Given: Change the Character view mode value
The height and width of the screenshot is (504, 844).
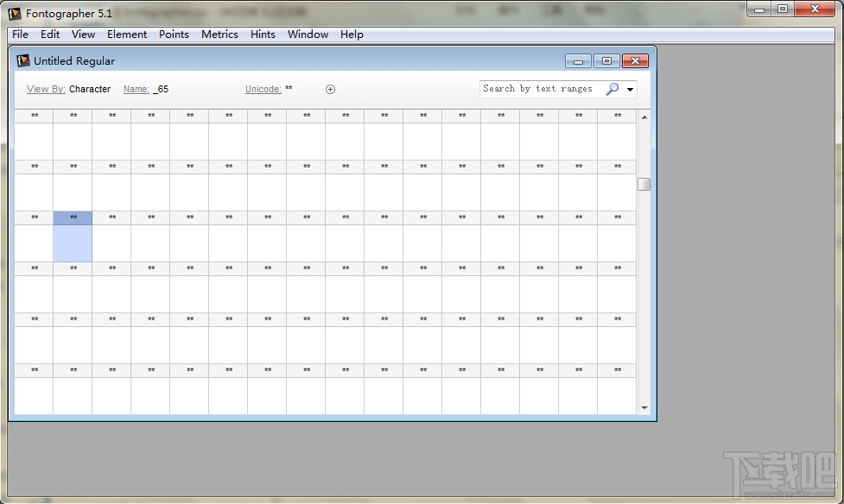Looking at the screenshot, I should click(90, 89).
